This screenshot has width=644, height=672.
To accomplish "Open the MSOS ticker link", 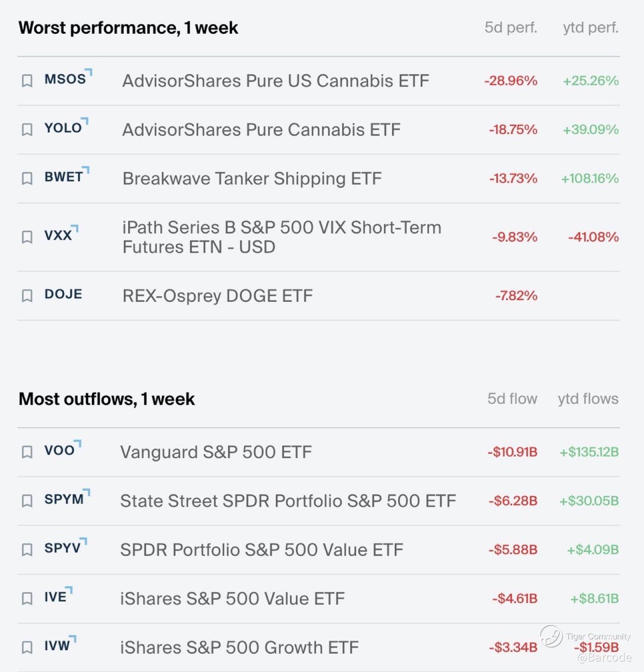I will coord(66,79).
